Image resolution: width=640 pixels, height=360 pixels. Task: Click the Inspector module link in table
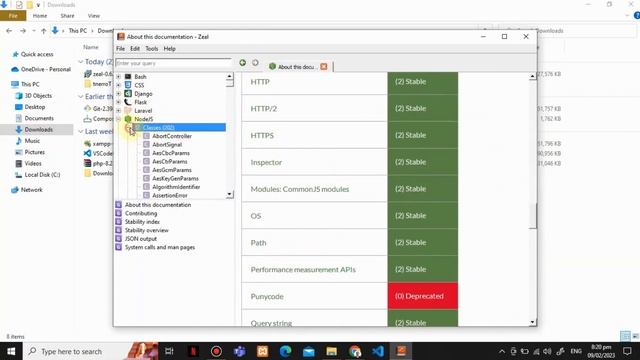(x=266, y=162)
